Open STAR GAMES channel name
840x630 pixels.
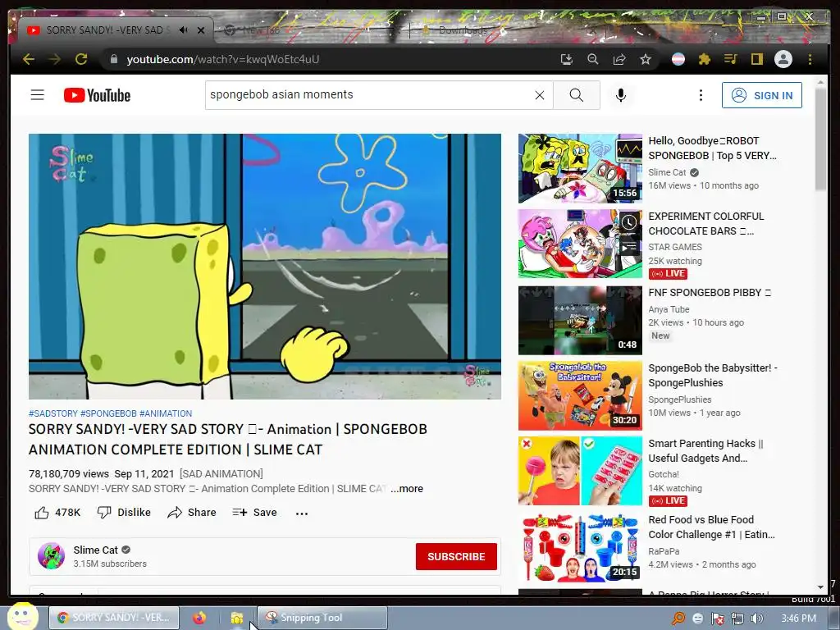click(x=675, y=247)
